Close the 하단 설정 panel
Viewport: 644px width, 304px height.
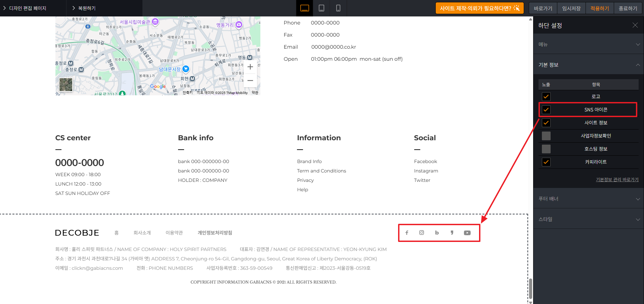635,25
